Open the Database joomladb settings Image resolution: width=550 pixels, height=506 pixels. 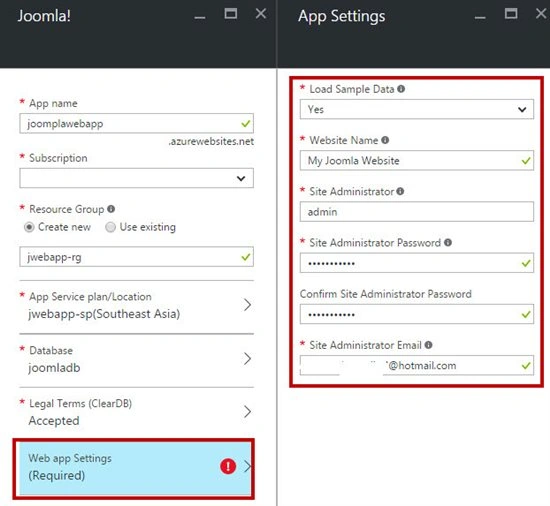[136, 359]
